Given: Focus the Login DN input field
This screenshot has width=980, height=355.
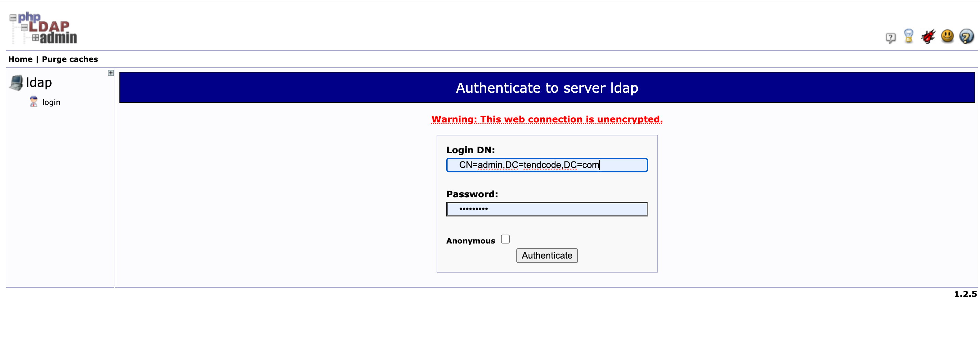Looking at the screenshot, I should 547,165.
